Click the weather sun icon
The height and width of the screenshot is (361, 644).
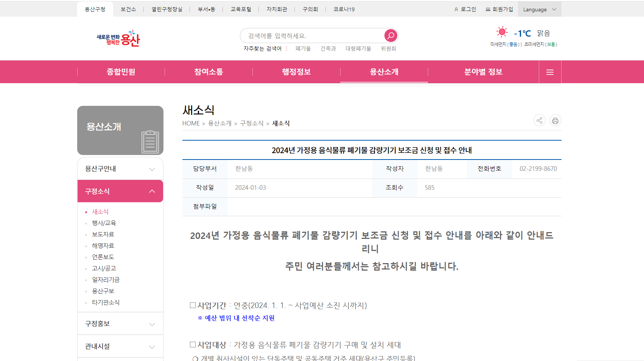click(x=502, y=32)
